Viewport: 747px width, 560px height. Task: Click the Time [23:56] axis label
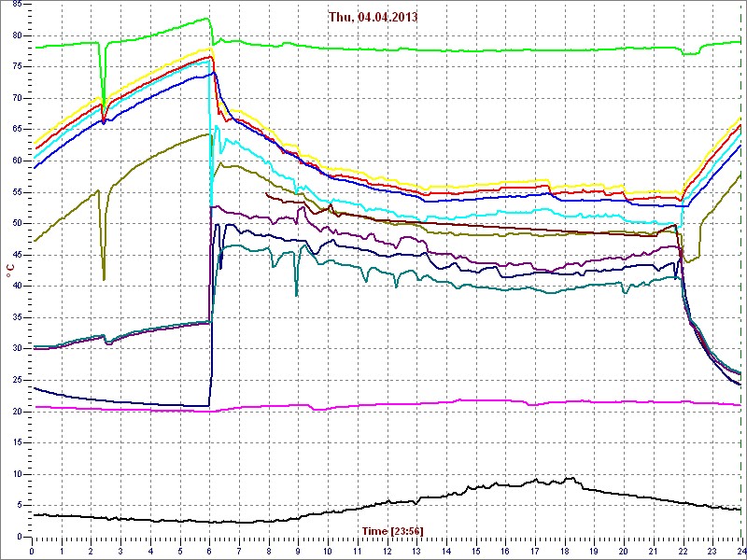click(392, 530)
